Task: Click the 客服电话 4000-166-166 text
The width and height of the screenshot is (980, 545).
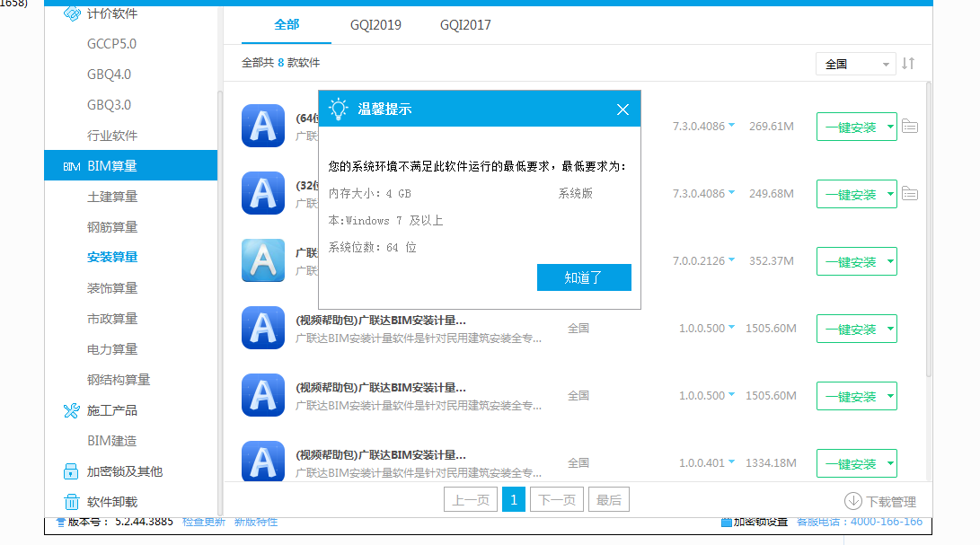Action: (x=860, y=522)
